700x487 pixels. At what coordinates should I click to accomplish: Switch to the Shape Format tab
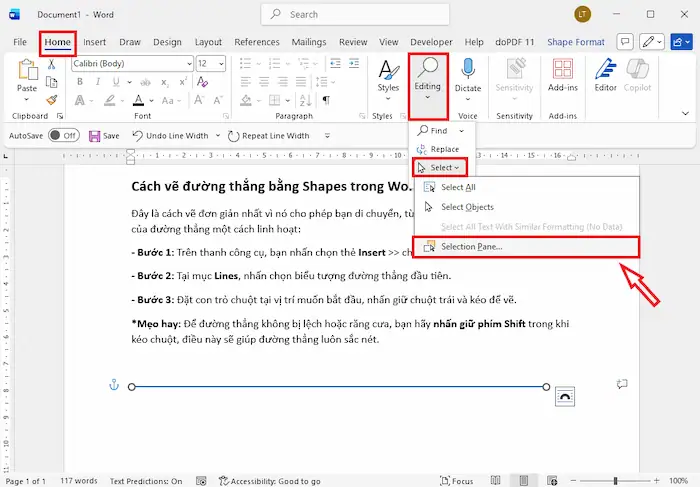575,42
